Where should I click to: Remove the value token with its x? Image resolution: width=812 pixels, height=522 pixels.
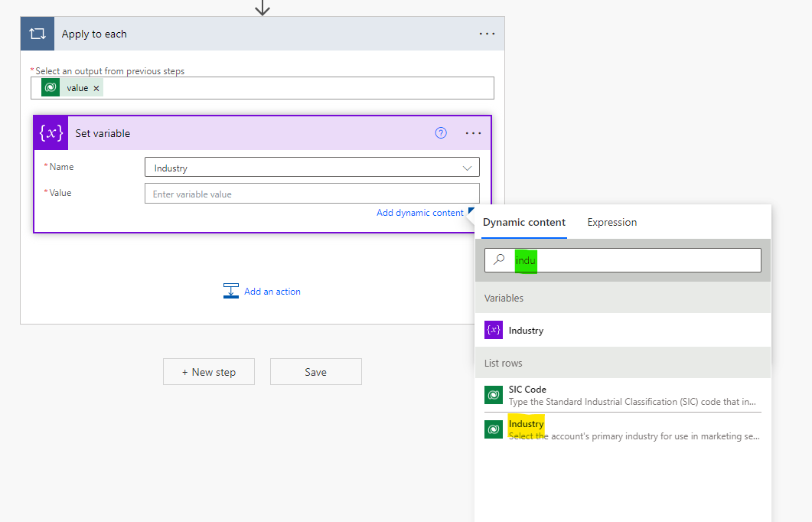pos(96,87)
